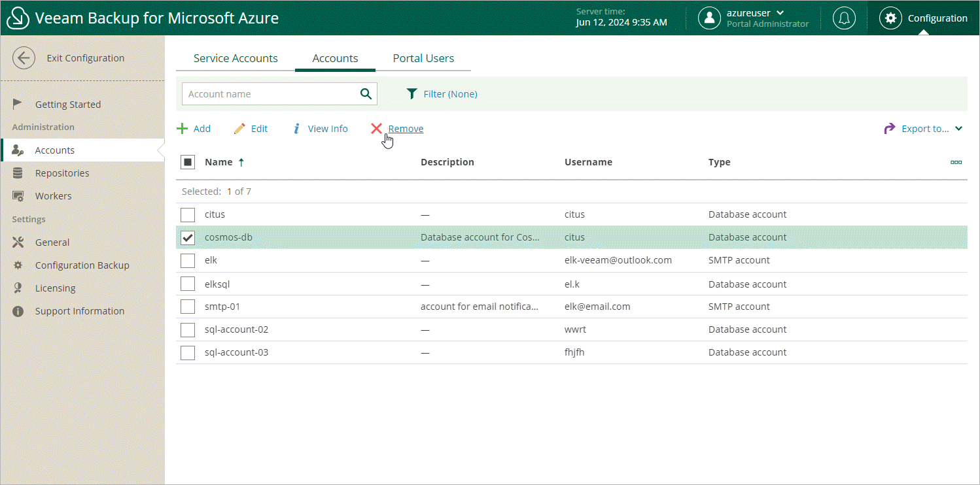
Task: Click the 'cosmos-db' account name
Action: click(228, 237)
